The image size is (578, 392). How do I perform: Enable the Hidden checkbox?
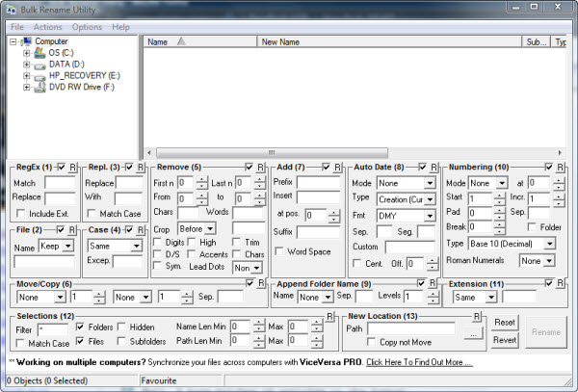pyautogui.click(x=121, y=327)
